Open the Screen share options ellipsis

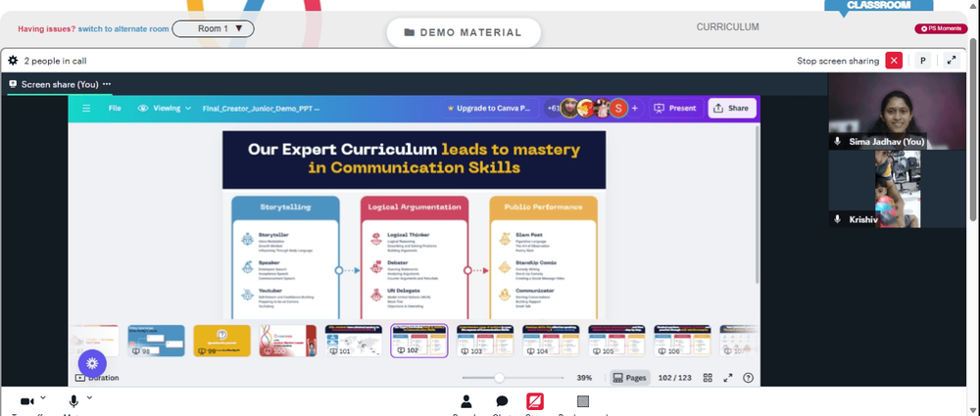pyautogui.click(x=107, y=84)
